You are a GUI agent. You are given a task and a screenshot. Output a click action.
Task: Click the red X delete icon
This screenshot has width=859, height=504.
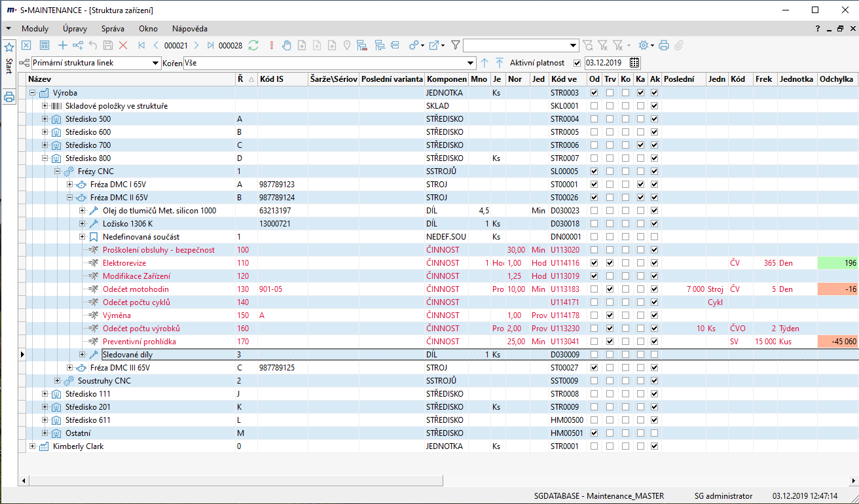[x=122, y=45]
